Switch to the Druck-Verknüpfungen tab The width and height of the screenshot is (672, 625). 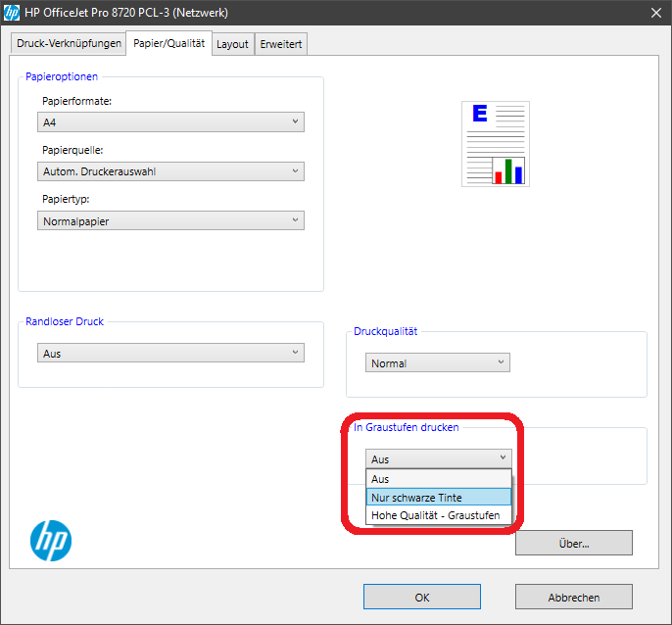(x=69, y=44)
